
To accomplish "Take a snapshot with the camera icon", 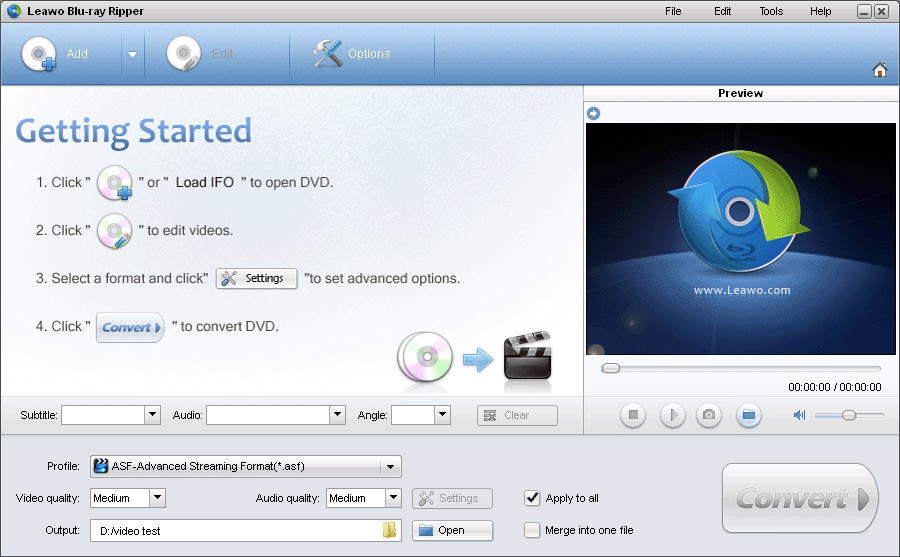I will pos(709,415).
